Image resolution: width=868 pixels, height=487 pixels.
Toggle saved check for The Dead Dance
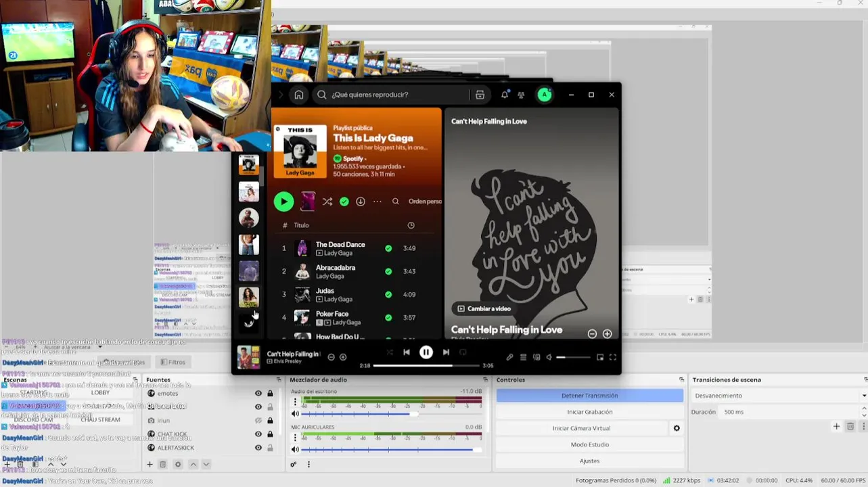(388, 248)
